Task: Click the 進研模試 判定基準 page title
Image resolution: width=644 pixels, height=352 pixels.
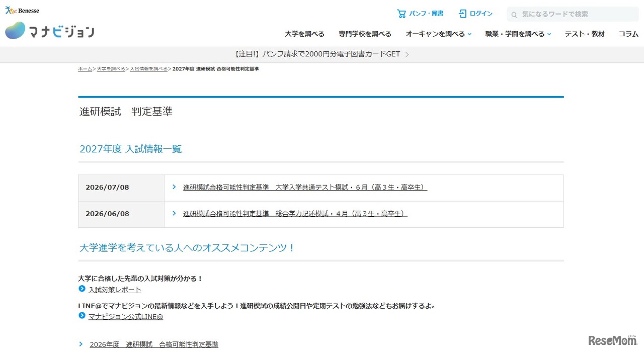Action: 126,112
